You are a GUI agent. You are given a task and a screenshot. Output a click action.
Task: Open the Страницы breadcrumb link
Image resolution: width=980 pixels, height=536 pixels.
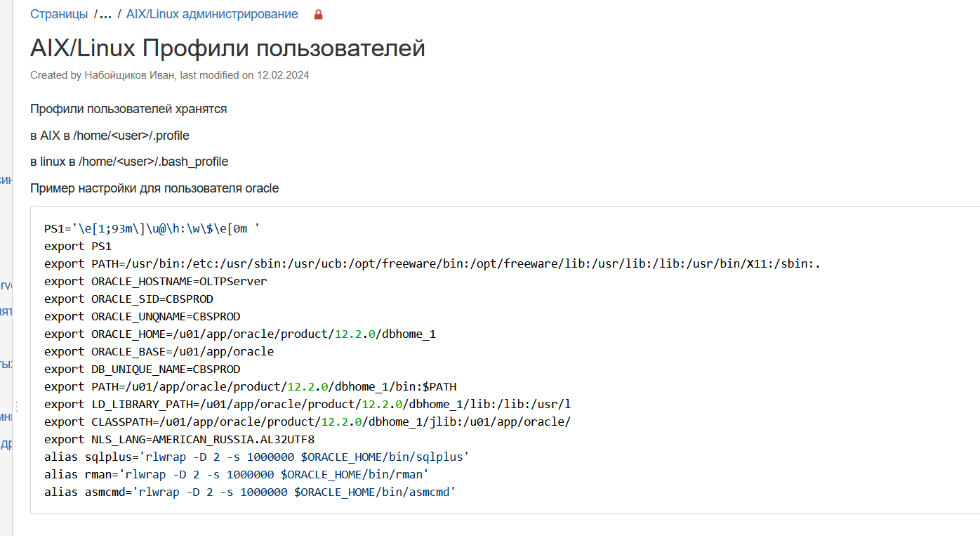click(59, 14)
